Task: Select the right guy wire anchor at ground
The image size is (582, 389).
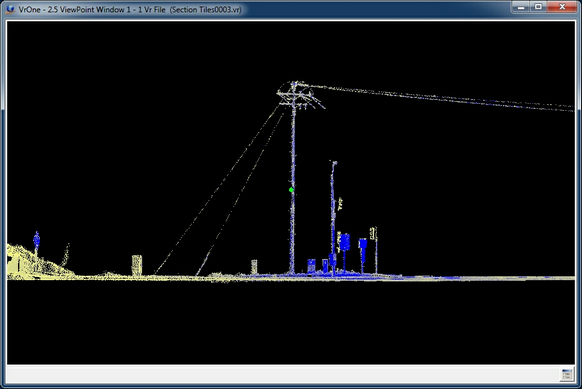Action: click(198, 274)
